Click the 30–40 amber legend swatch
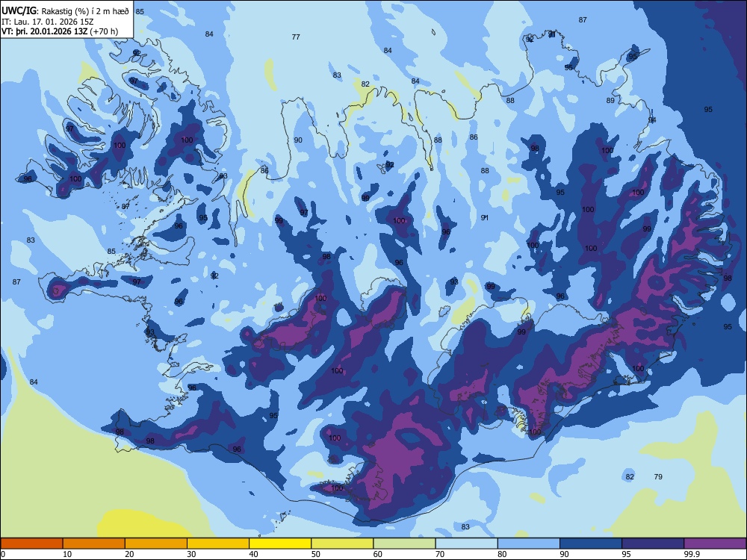The height and width of the screenshot is (560, 747). pyautogui.click(x=218, y=544)
